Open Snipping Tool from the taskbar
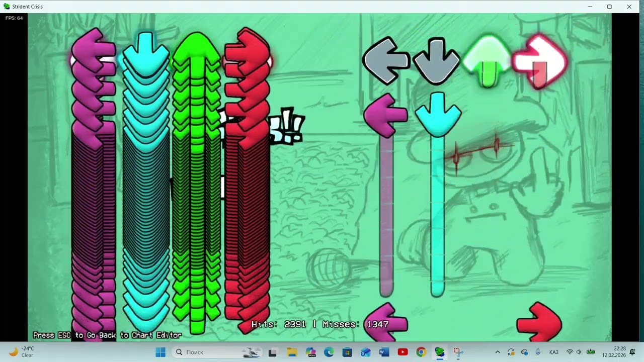 coord(458,352)
